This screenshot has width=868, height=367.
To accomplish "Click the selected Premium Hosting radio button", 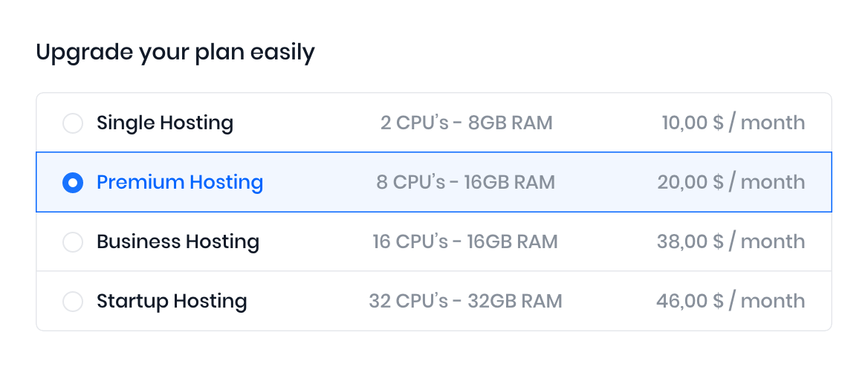I will coord(73,182).
